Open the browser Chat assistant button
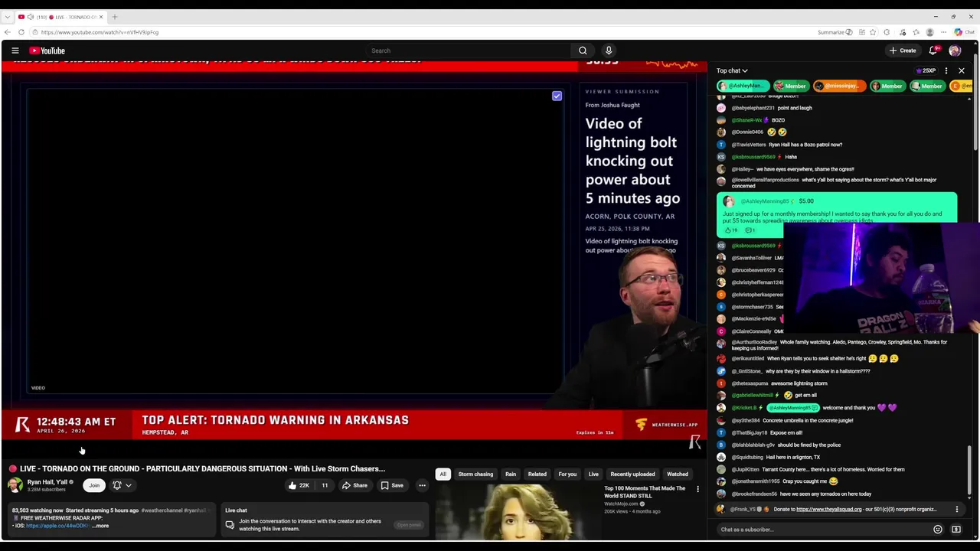Screen dimensions: 980x551 tap(963, 32)
